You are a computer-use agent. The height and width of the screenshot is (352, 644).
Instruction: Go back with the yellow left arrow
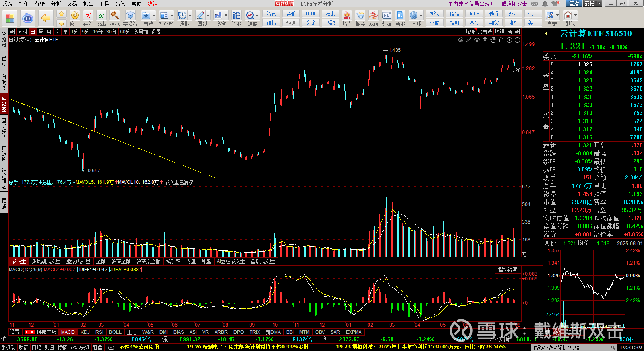46,18
